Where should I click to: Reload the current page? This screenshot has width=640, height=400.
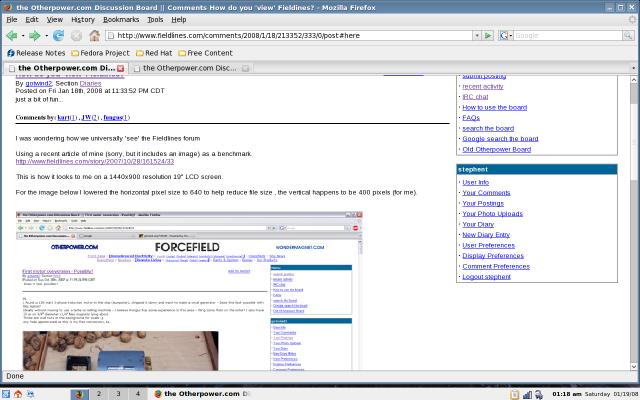58,36
